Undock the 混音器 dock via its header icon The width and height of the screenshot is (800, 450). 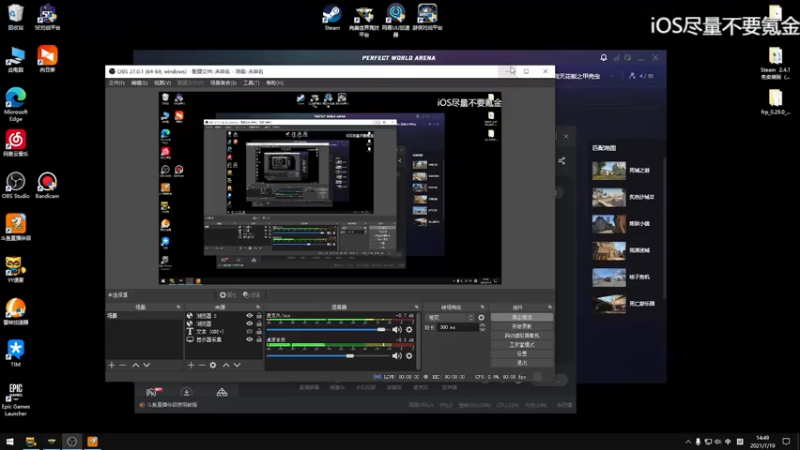[x=416, y=307]
